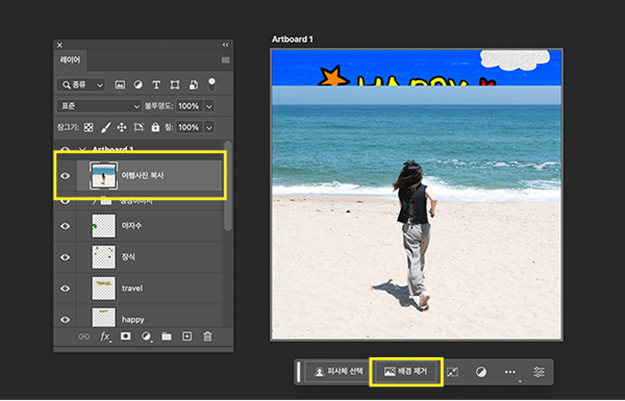Create a new layer with plus icon
Screen dimensions: 625x401
pos(187,337)
